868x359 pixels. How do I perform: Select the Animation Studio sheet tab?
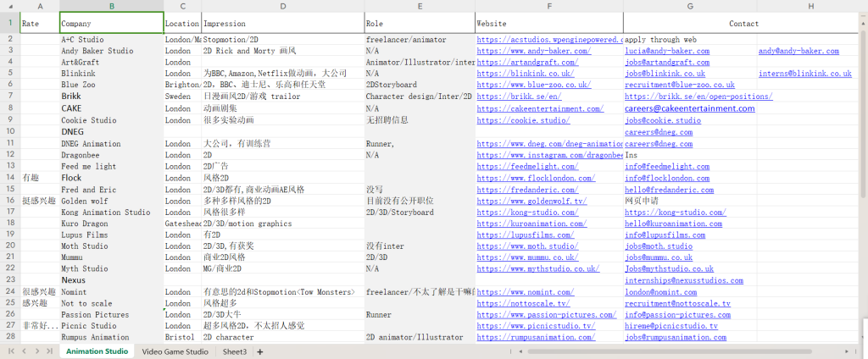(x=97, y=351)
